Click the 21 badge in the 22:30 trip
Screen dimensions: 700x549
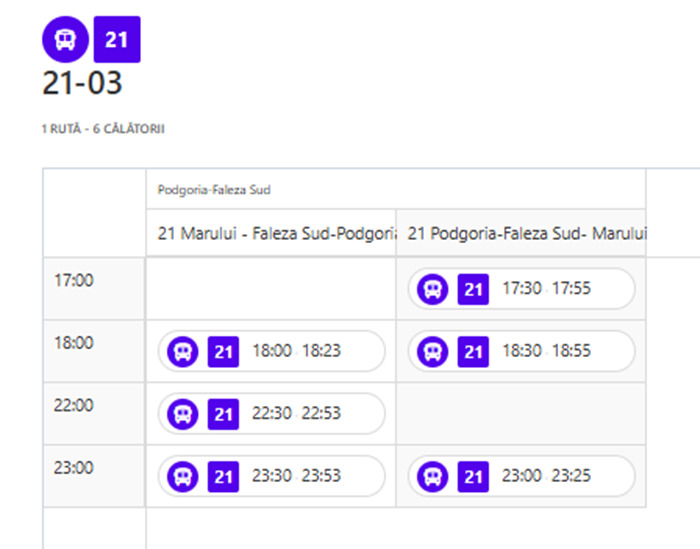[223, 414]
